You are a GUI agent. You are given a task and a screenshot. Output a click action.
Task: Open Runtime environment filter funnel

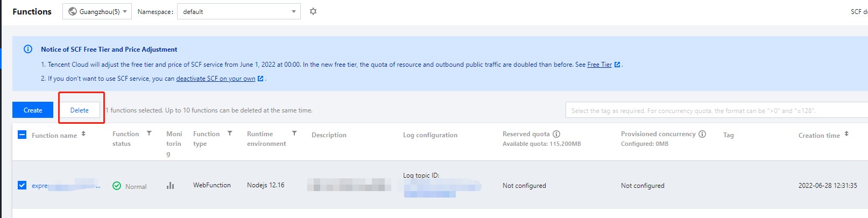click(294, 133)
